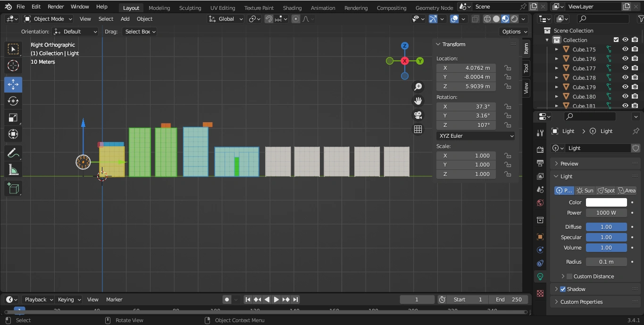Switch to the Shading workspace tab
Viewport: 644px width, 325px height.
292,8
